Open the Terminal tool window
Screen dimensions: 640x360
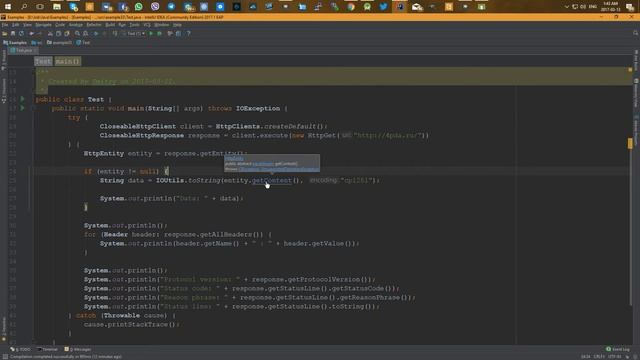coord(47,349)
